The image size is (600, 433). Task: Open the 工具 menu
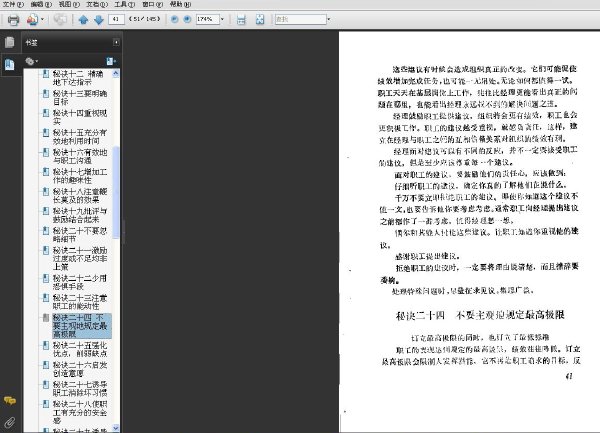click(124, 4)
